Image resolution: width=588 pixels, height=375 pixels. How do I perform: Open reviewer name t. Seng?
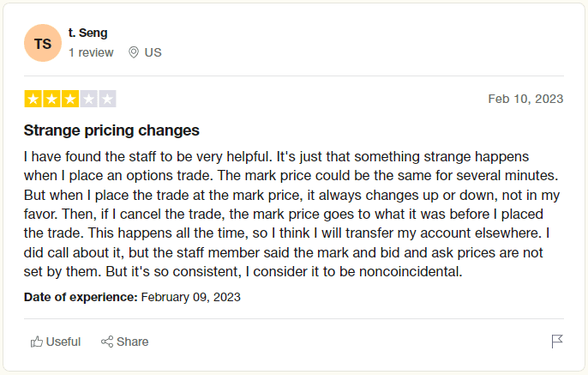click(87, 33)
